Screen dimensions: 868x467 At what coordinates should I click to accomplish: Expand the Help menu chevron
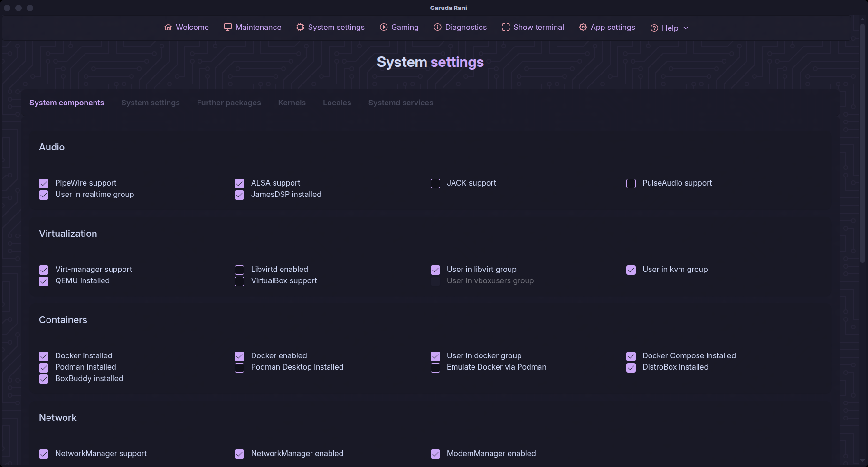pyautogui.click(x=686, y=28)
